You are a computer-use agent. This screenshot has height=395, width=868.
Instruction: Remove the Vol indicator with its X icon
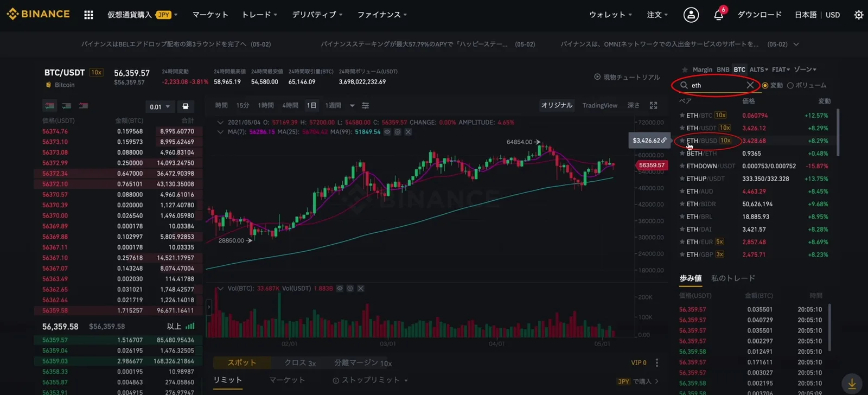[x=360, y=288]
